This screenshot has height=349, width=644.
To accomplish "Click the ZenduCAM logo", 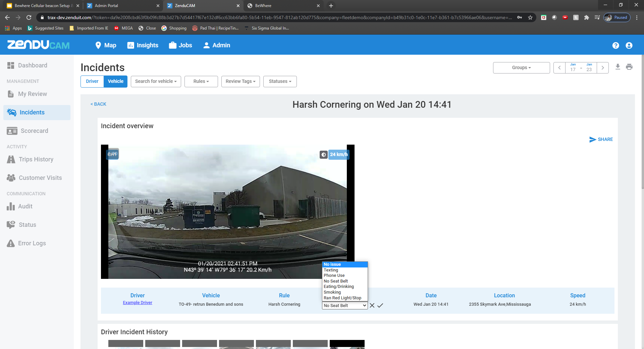I will click(39, 45).
